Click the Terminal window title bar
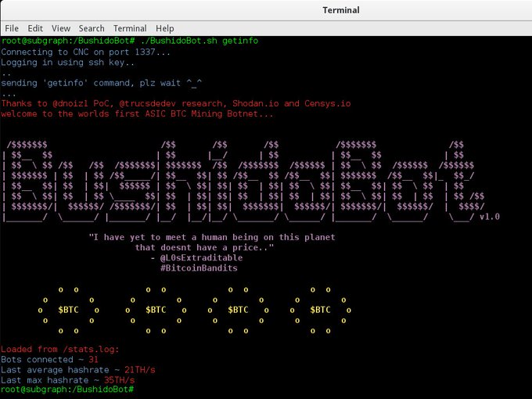The image size is (532, 399). tap(266, 10)
